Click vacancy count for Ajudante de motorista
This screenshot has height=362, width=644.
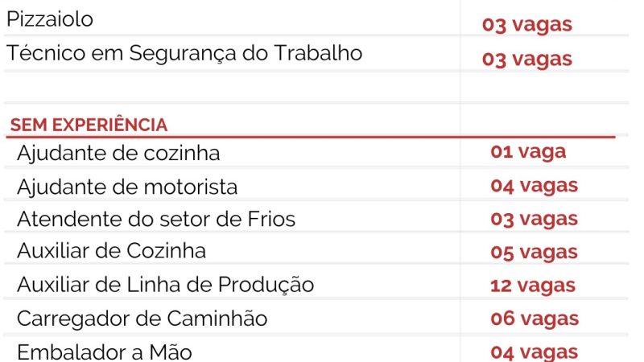pyautogui.click(x=534, y=186)
